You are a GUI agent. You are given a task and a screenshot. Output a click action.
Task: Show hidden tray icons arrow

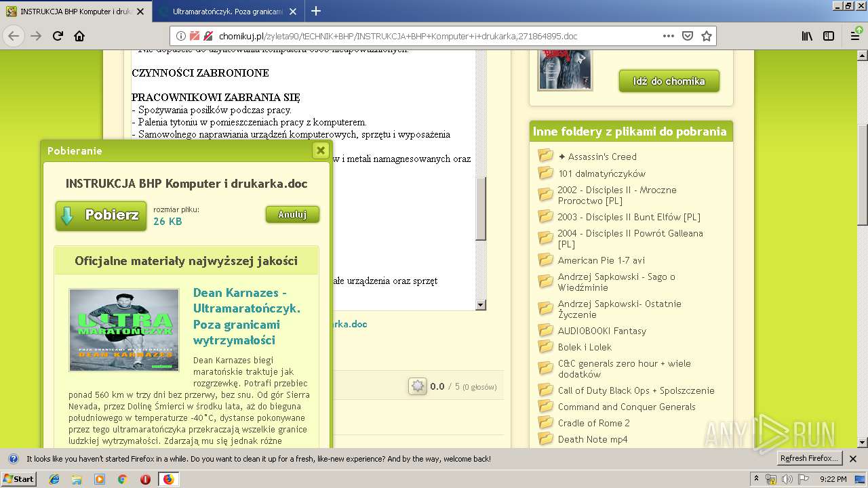point(756,479)
